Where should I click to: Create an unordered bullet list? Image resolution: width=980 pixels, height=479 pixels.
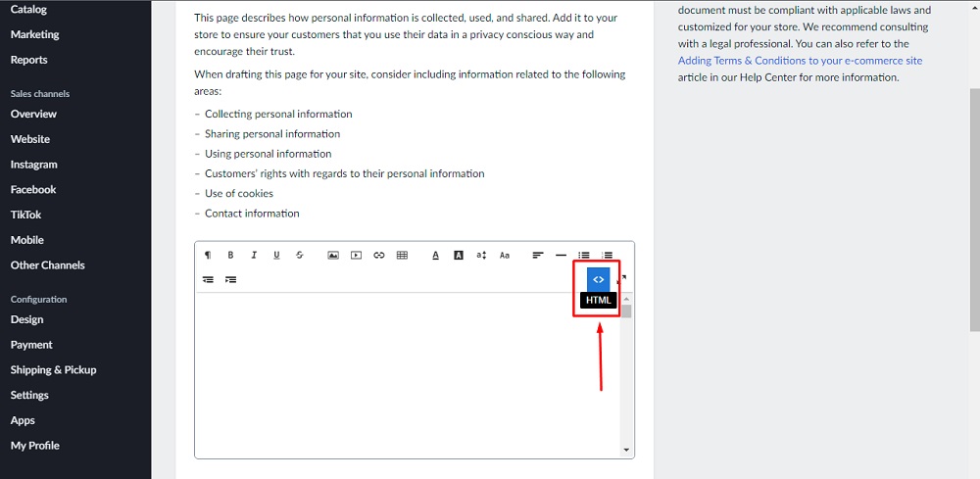point(584,255)
